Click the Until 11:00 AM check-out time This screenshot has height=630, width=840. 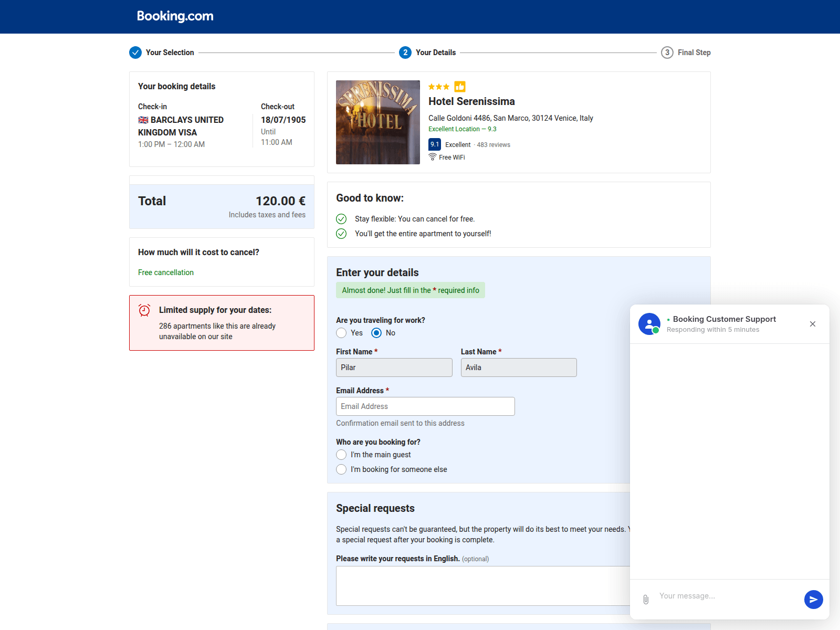(x=277, y=137)
